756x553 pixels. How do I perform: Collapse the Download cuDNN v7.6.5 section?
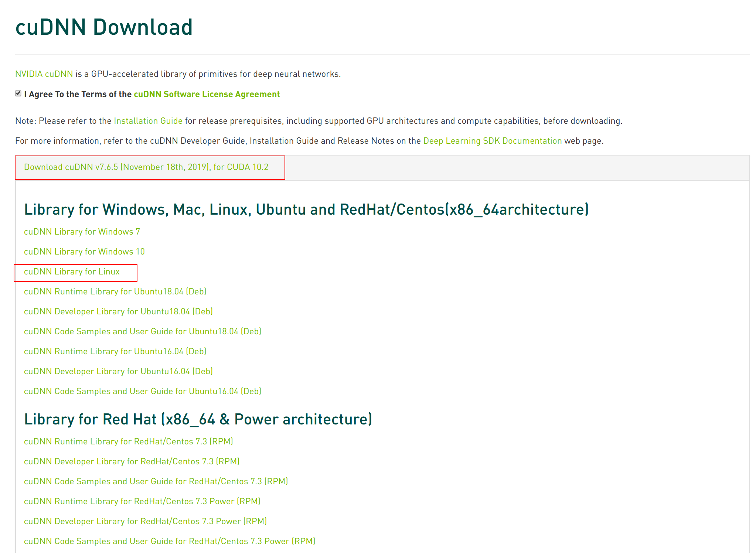tap(146, 167)
